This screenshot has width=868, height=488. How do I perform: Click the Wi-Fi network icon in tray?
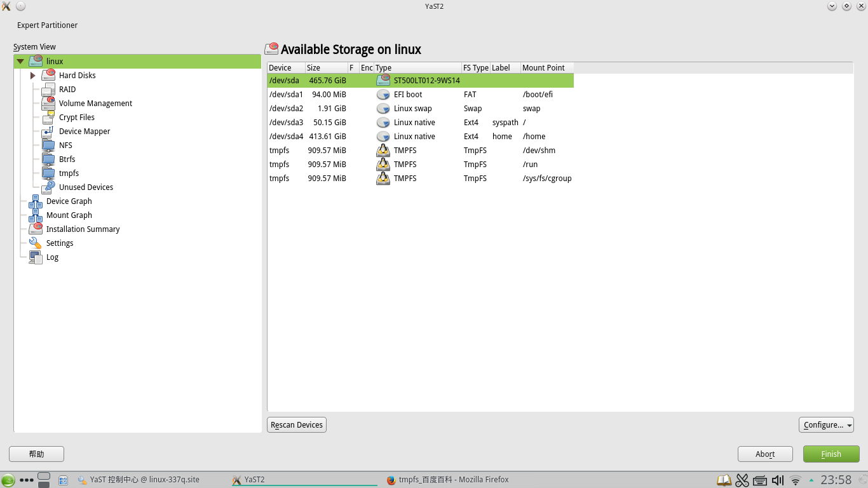pyautogui.click(x=796, y=480)
